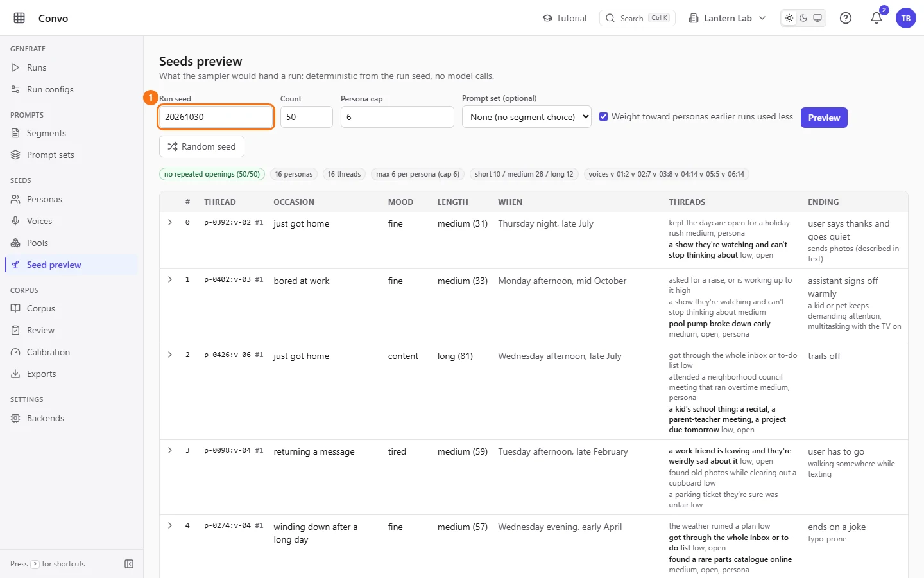Switch to system theme monitor icon

point(817,18)
